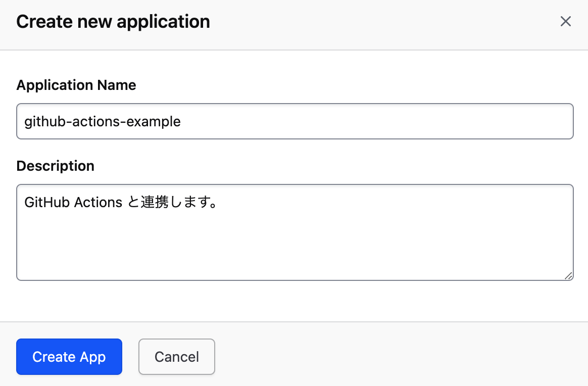
Task: Click the Application Name label
Action: (76, 85)
